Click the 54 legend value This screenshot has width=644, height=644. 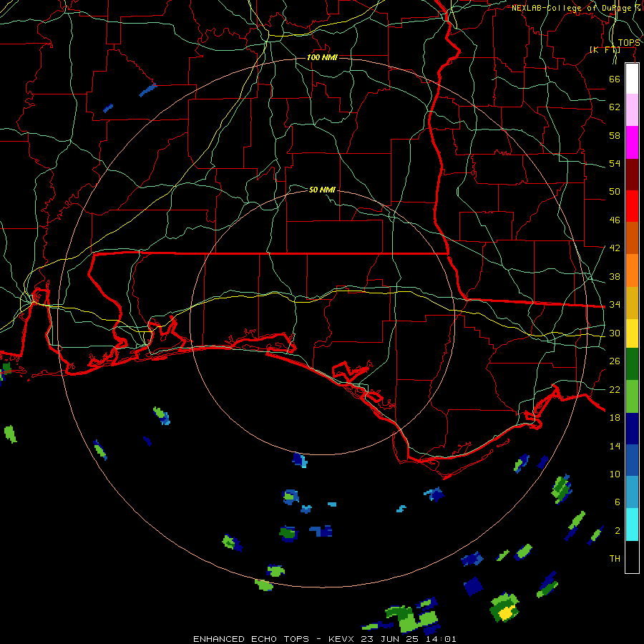point(615,163)
